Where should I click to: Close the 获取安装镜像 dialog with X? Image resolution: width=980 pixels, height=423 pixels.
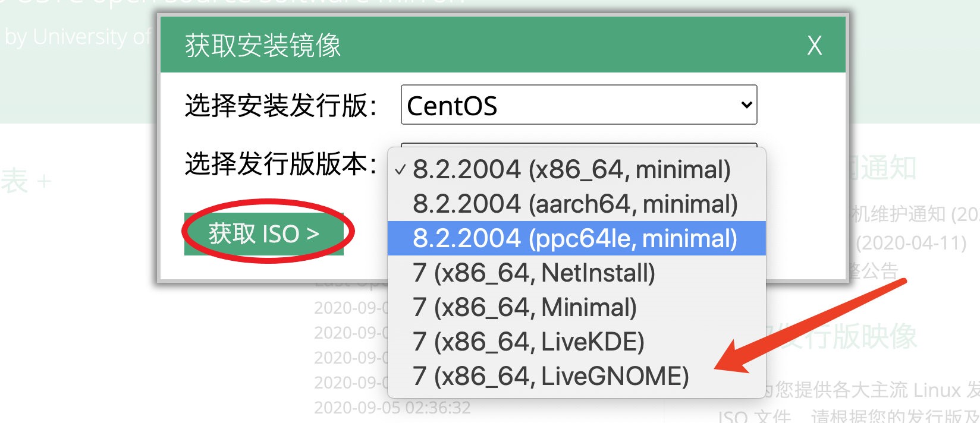(814, 45)
